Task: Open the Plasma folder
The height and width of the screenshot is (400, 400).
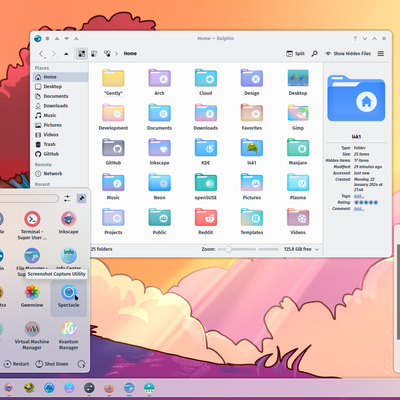Action: click(298, 186)
